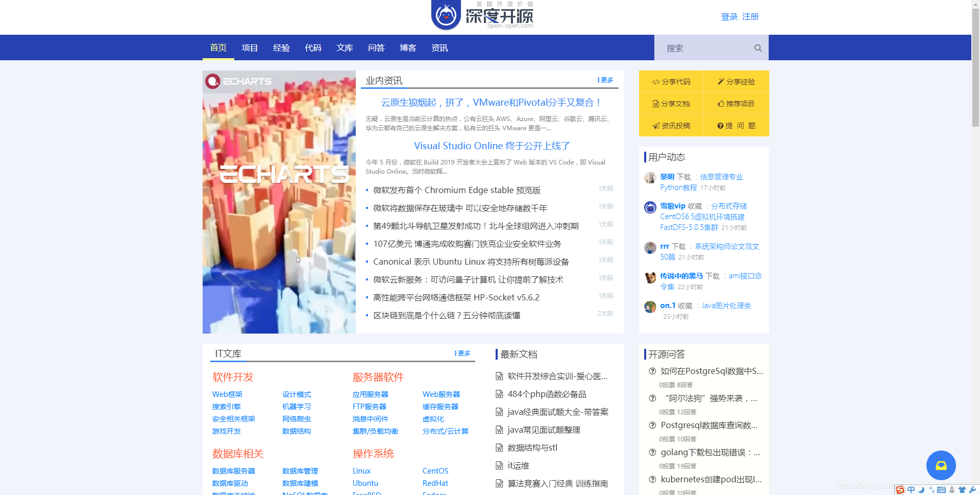
Task: Open Sogou wrench settings icon
Action: coord(972,490)
